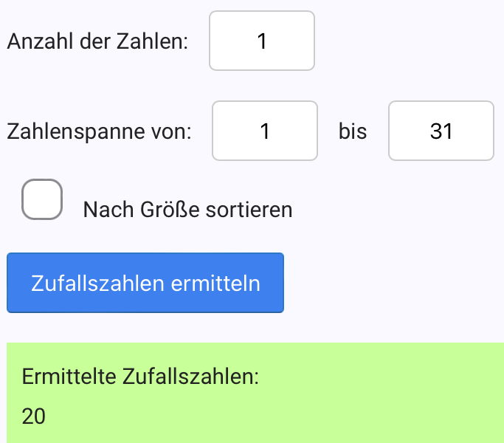Click the Anzahl der Zahlen label
The width and height of the screenshot is (504, 443).
click(x=97, y=41)
